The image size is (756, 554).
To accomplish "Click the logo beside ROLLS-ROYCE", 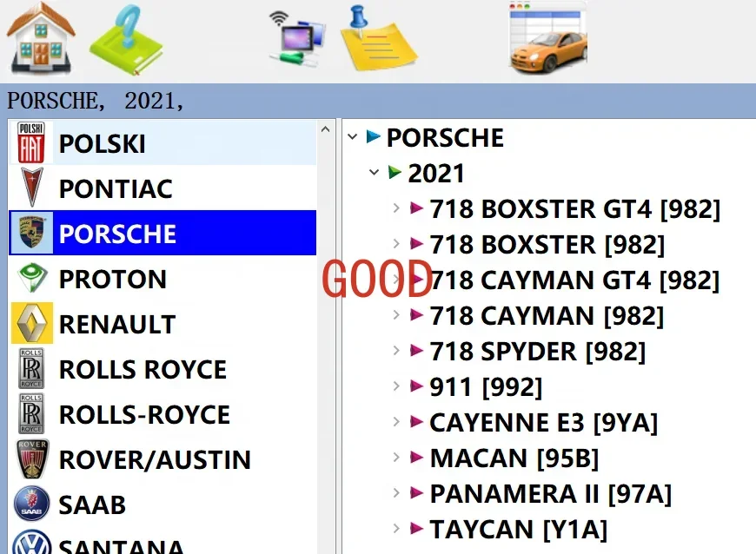I will pos(31,413).
